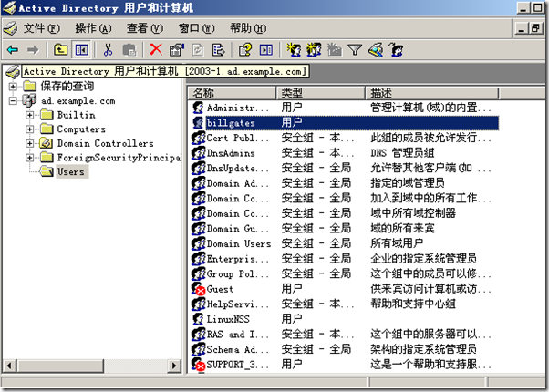Expand the Domain Controllers tree node
Viewport: 549px width, 392px height.
(x=30, y=143)
